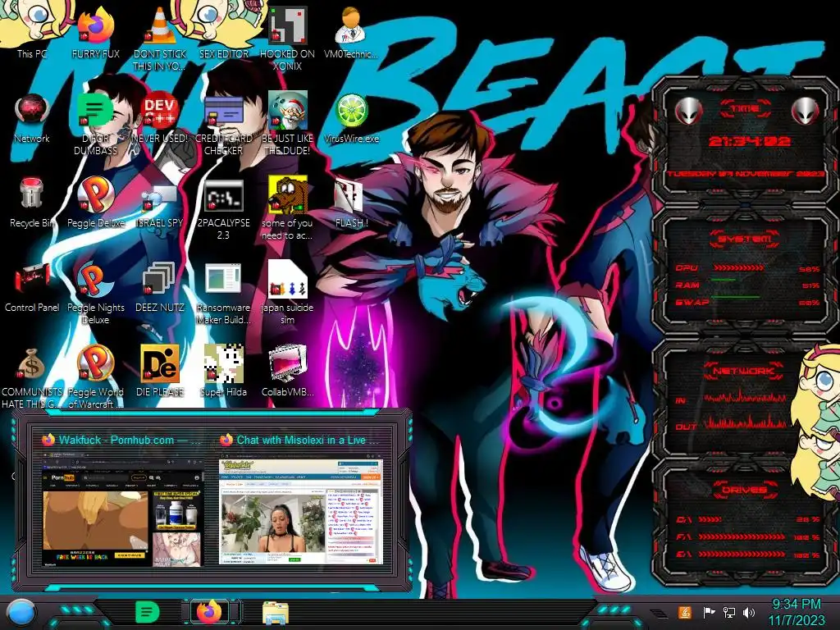Click the CPU usage bar in gadget
This screenshot has width=840, height=630.
738,267
